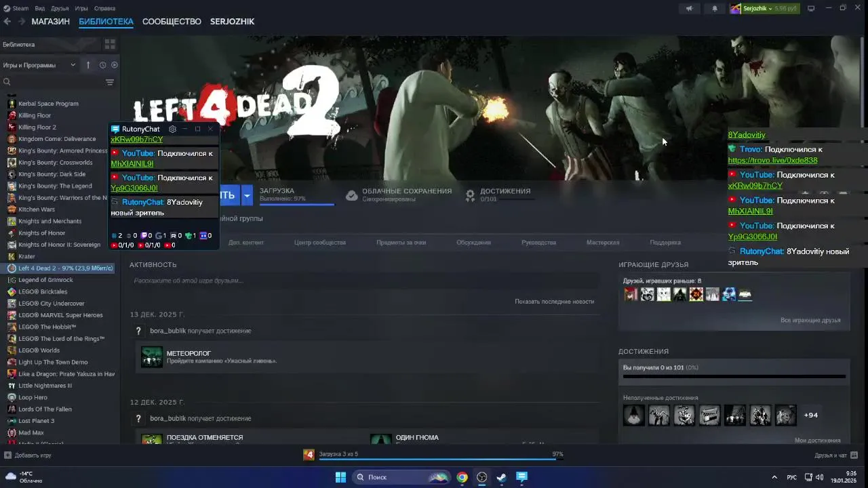Click the library search field

[x=53, y=82]
